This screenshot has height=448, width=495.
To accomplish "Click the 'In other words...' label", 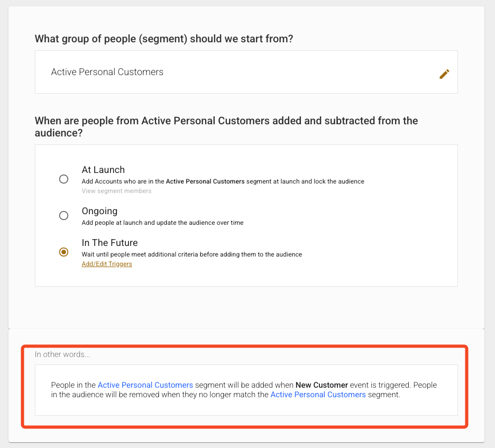I will [62, 354].
